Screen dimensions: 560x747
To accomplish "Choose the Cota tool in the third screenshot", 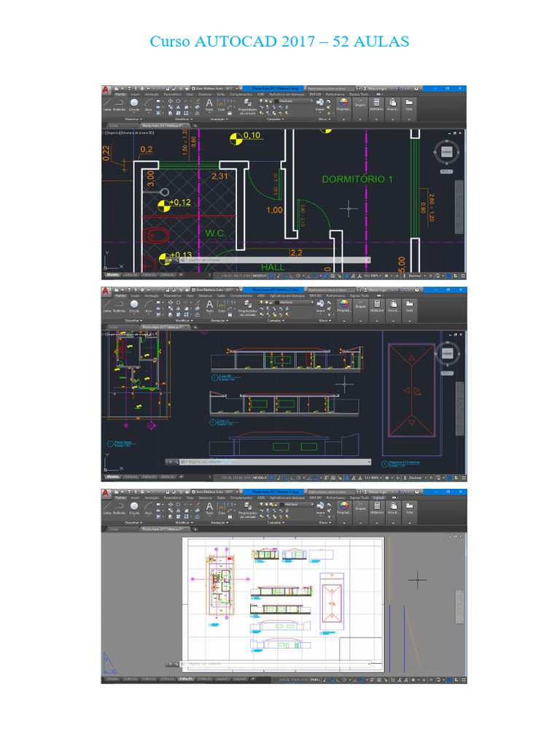I will point(222,508).
